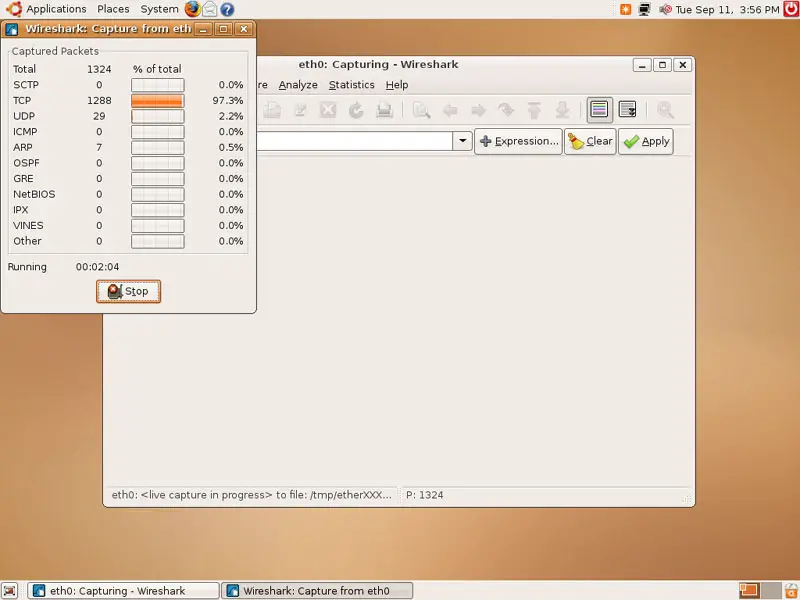
Task: Open the Statistics menu
Action: click(352, 85)
